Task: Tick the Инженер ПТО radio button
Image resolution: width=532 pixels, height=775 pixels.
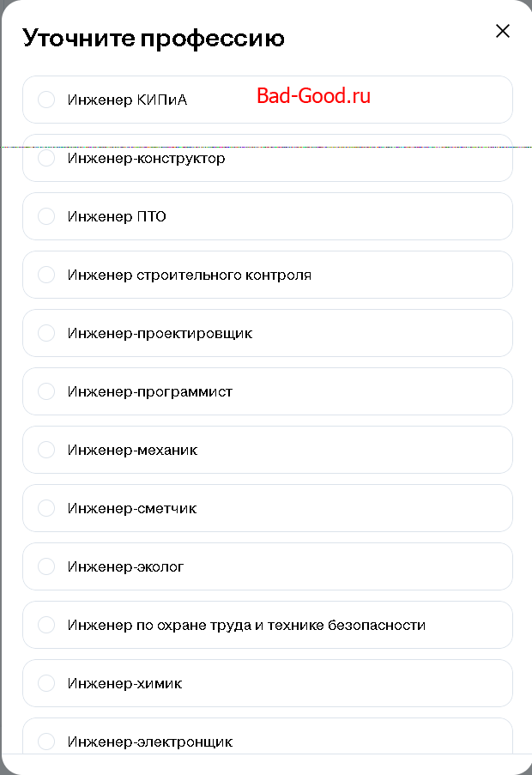Action: pos(46,216)
